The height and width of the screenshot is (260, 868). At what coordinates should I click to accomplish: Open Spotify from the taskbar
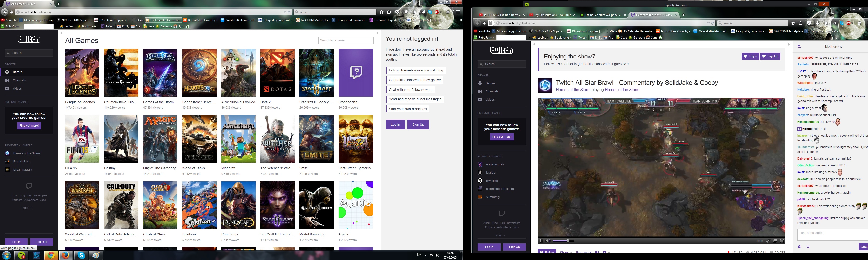[22, 256]
